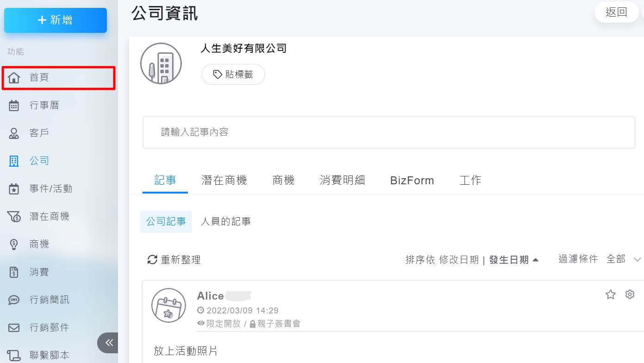
Task: Open 潛在商機 funnel icon in sidebar
Action: [x=14, y=217]
